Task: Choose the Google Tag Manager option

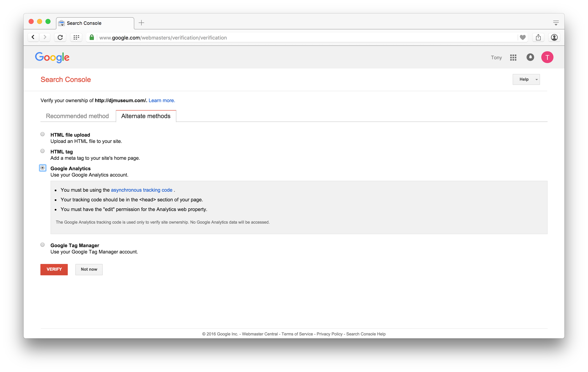Action: click(x=43, y=245)
